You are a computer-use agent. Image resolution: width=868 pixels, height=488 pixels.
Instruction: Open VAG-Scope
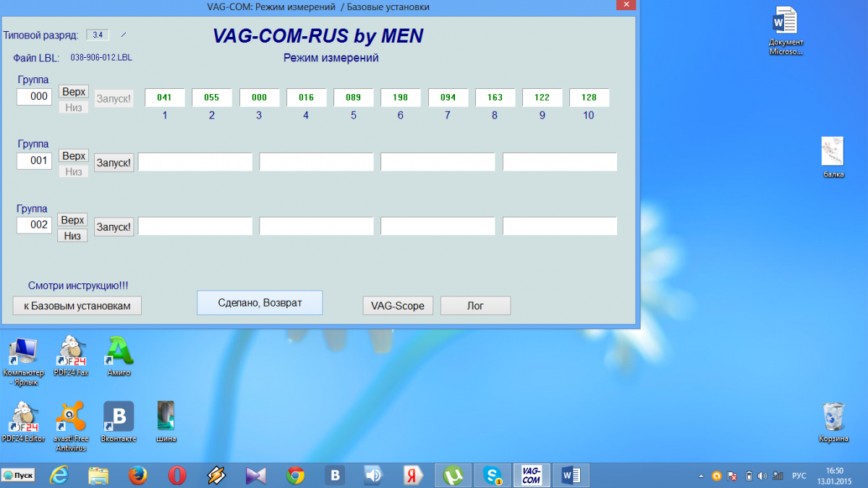point(398,306)
